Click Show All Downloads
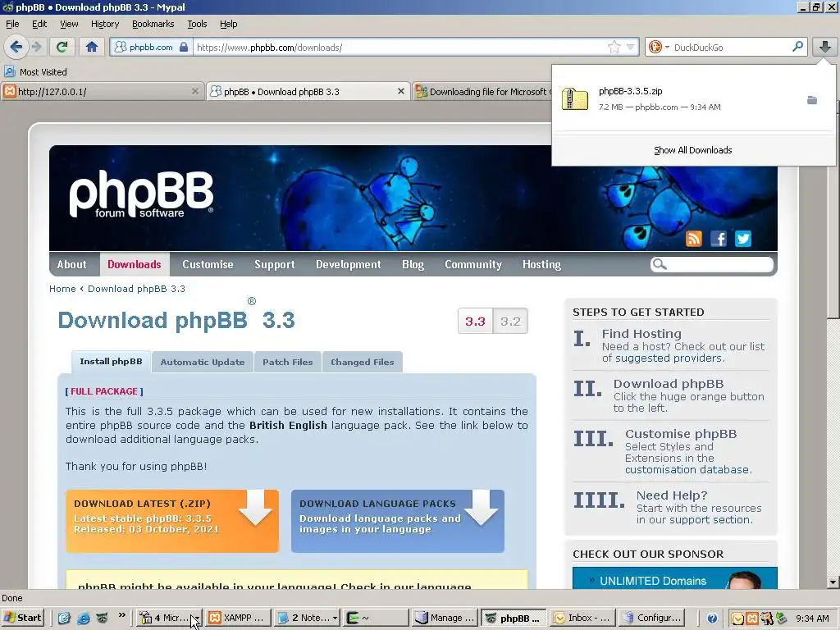The image size is (840, 630). (692, 150)
